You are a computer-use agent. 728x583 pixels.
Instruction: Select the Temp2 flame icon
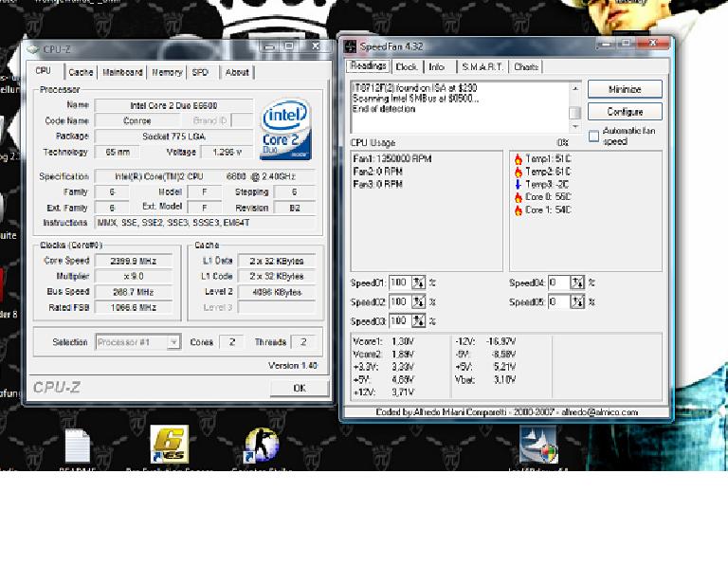point(519,172)
